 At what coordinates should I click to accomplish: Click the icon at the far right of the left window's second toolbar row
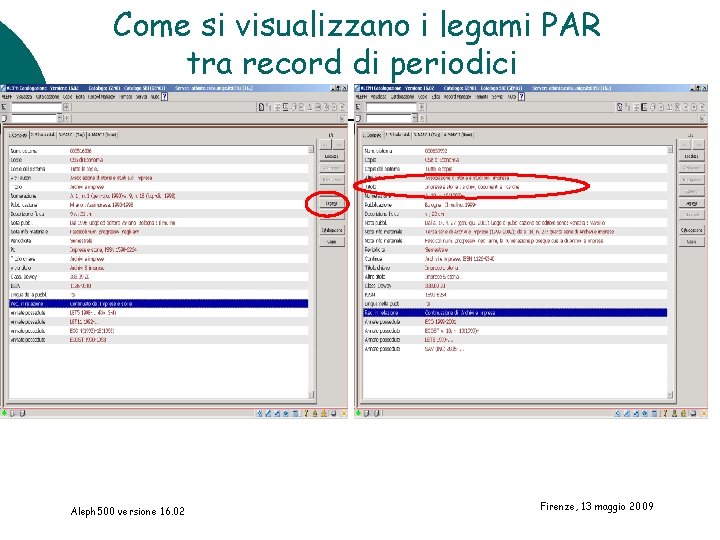pyautogui.click(x=342, y=118)
